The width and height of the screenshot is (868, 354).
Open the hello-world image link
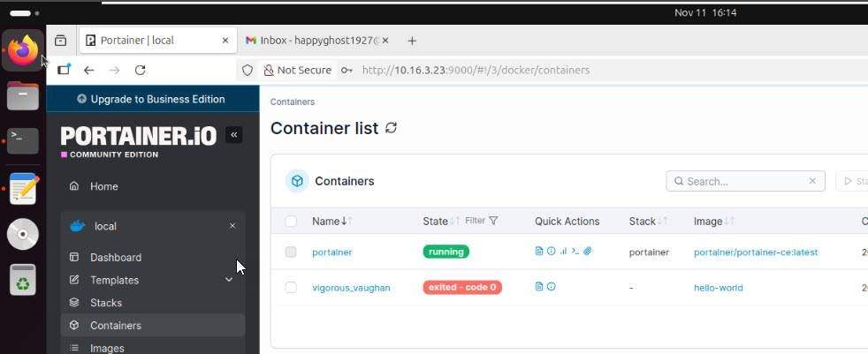coord(718,288)
